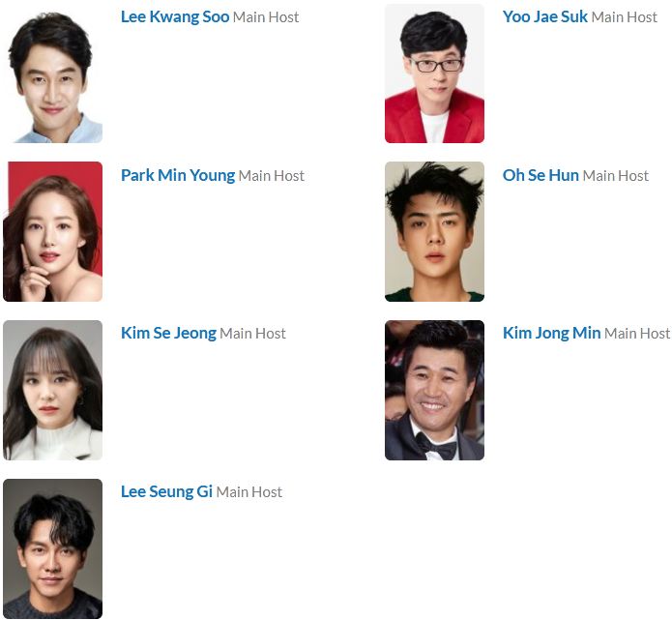This screenshot has height=620, width=672.
Task: Click Main Host label next to Kim Se Jeong
Action: pos(253,334)
